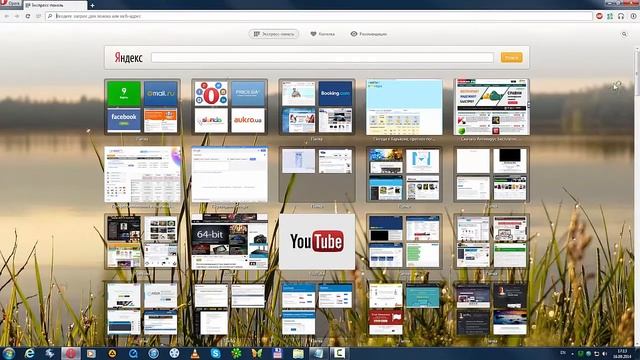This screenshot has width=640, height=360.
Task: Open the Booking.com tile
Action: click(x=335, y=93)
